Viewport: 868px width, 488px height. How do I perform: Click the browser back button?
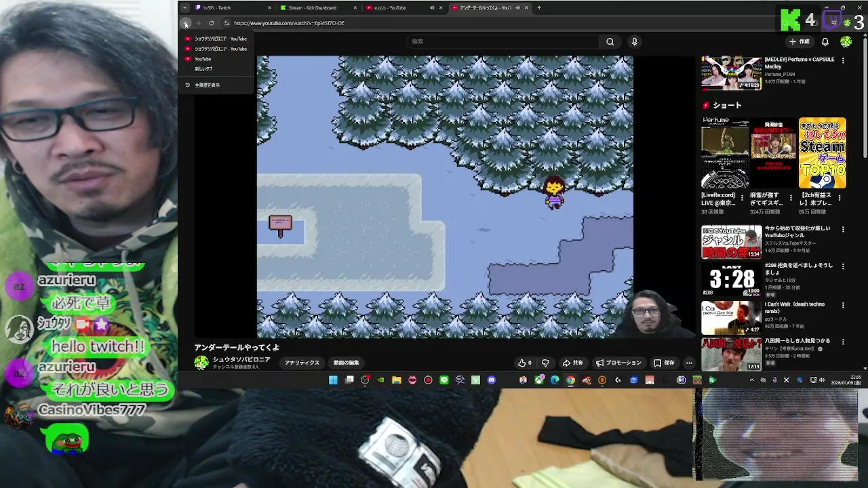click(185, 23)
